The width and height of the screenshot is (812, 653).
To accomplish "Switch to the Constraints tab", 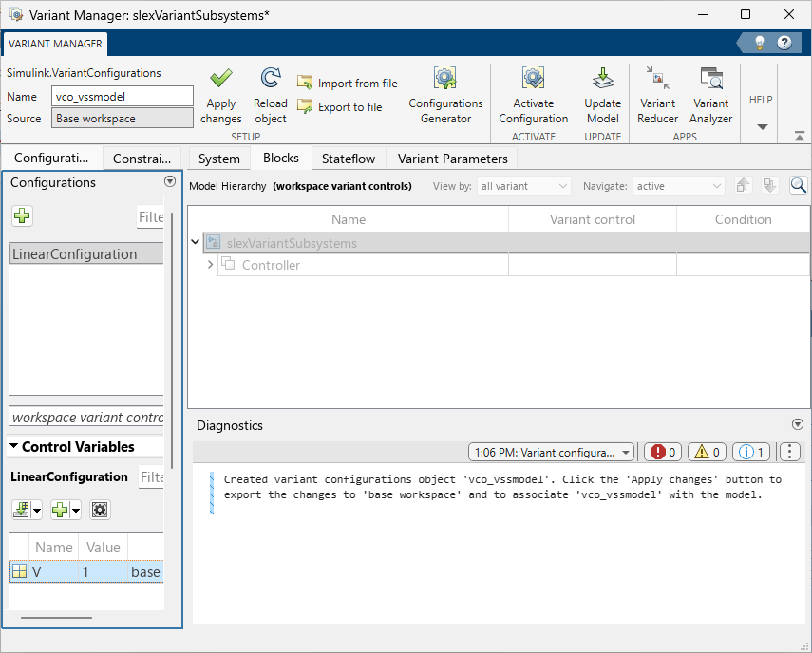I will point(142,159).
